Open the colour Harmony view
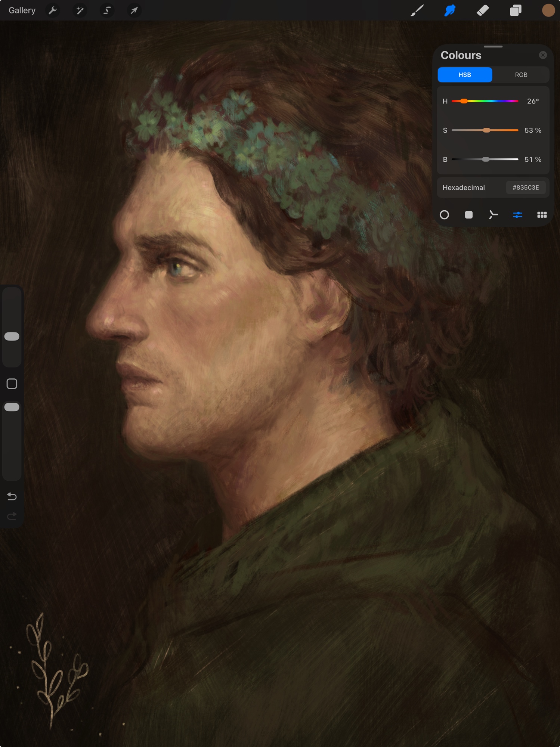This screenshot has height=747, width=560. point(493,215)
